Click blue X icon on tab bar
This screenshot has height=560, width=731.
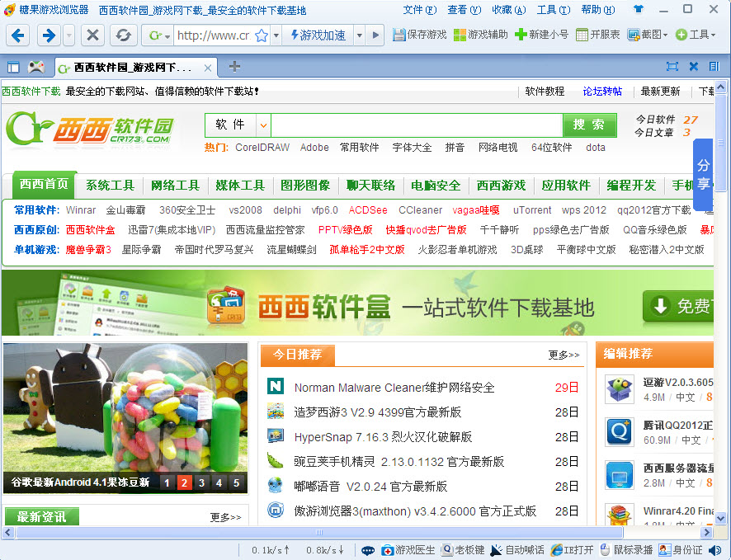(694, 67)
